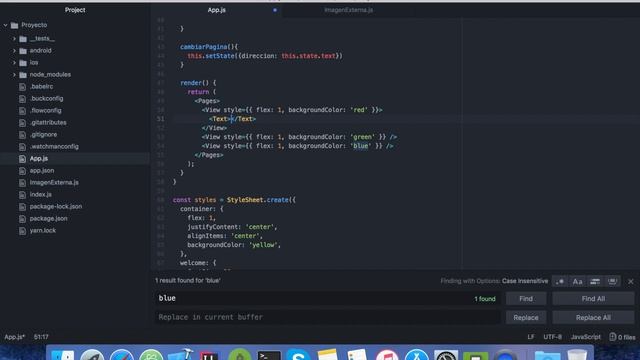Open index.js in the project tree
The height and width of the screenshot is (360, 640).
(40, 195)
